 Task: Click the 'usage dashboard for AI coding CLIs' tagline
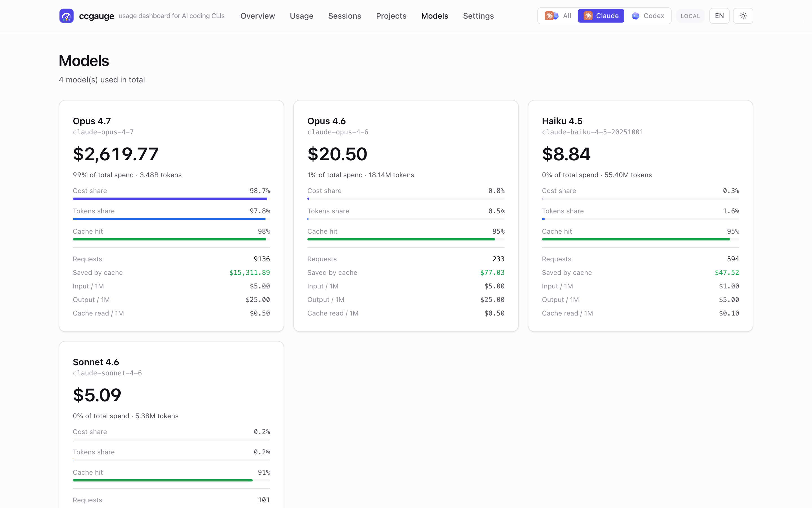click(171, 16)
